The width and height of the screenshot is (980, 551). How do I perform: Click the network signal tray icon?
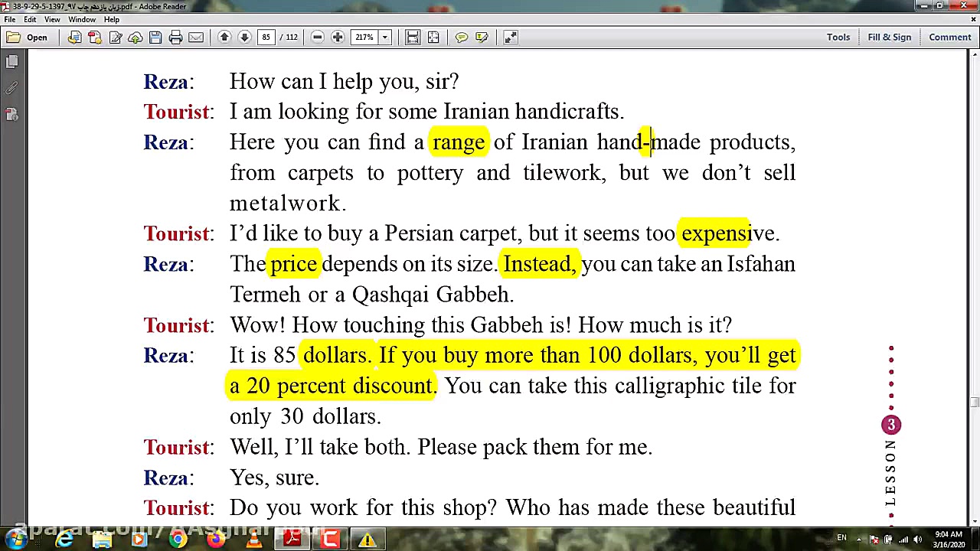pyautogui.click(x=903, y=540)
